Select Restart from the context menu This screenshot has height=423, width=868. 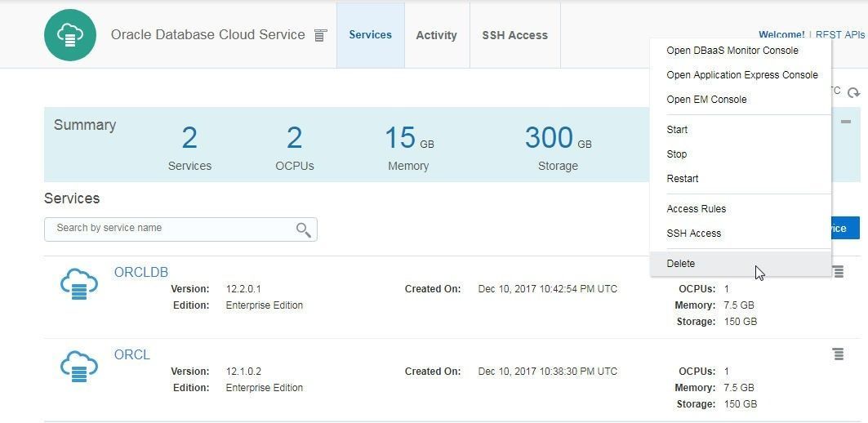[x=740, y=179]
